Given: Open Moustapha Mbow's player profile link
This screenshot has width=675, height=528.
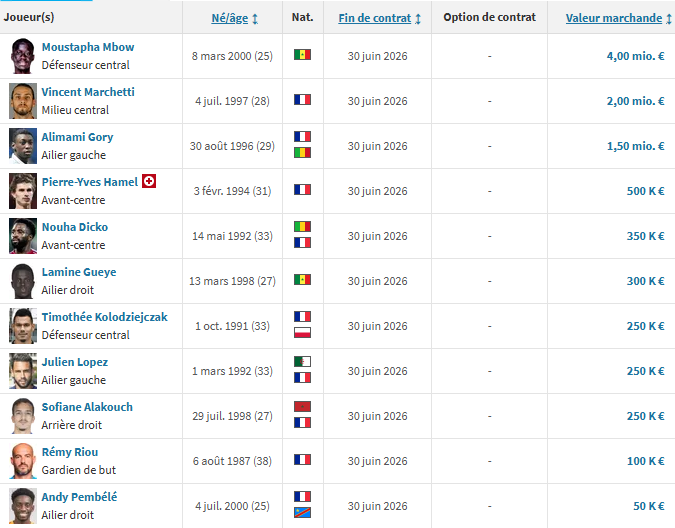Looking at the screenshot, I should coord(88,47).
